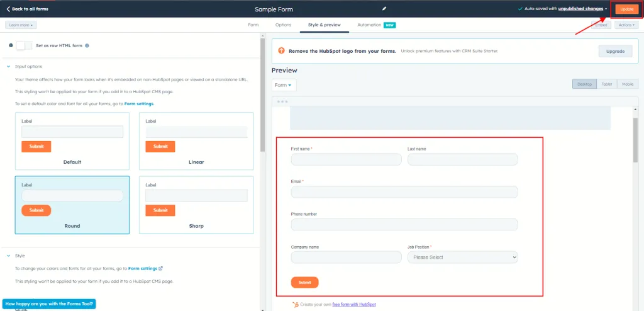Open Form settings link under Input options
Screen dimensions: 644x311
(x=139, y=104)
